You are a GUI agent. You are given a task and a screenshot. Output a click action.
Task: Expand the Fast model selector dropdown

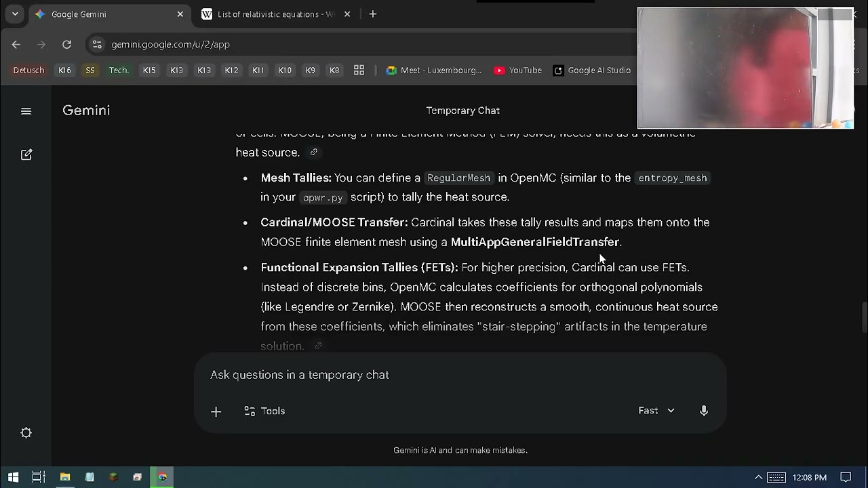[x=656, y=411]
